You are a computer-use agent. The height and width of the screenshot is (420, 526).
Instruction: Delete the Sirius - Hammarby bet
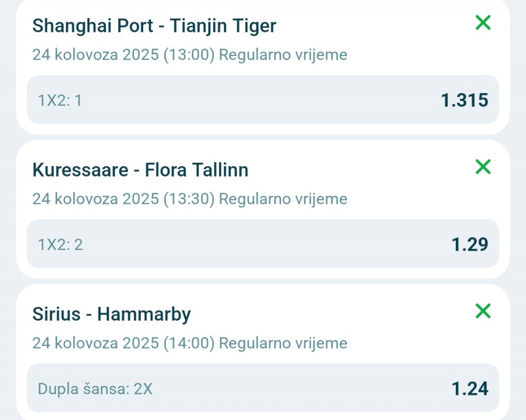[483, 311]
